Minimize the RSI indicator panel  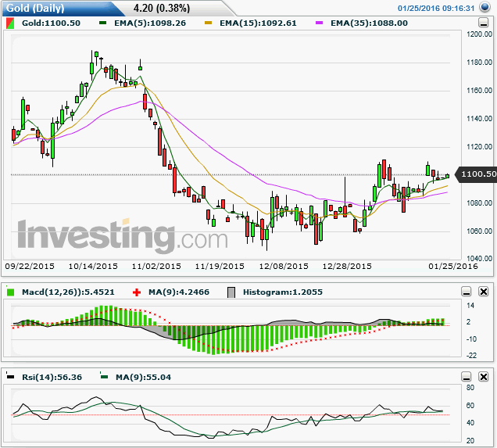point(467,377)
